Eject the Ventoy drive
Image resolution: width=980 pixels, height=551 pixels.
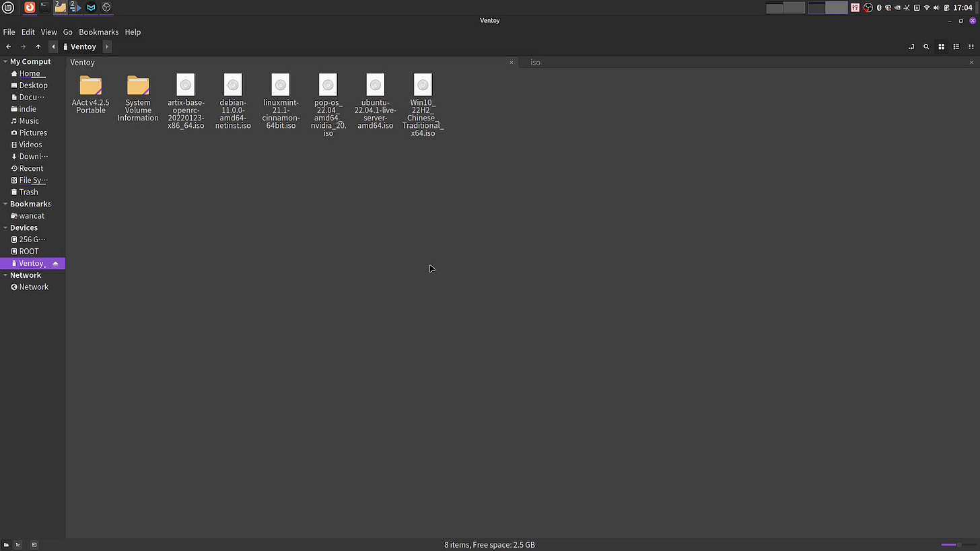55,264
